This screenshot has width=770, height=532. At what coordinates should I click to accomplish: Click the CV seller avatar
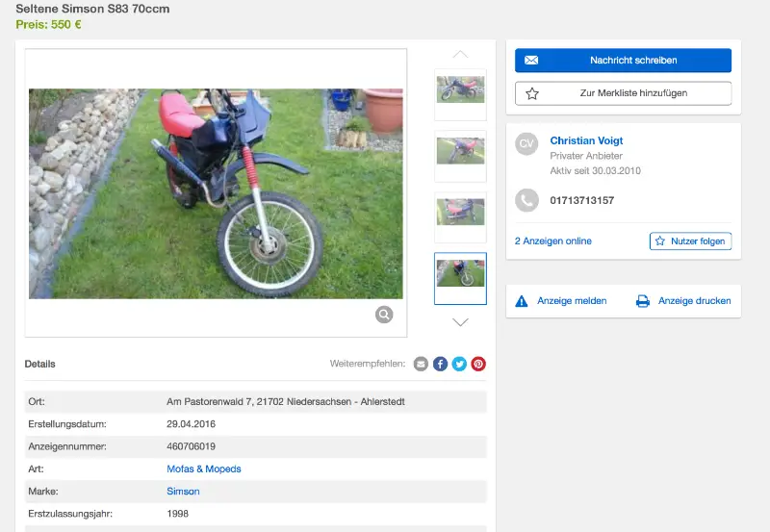(526, 143)
